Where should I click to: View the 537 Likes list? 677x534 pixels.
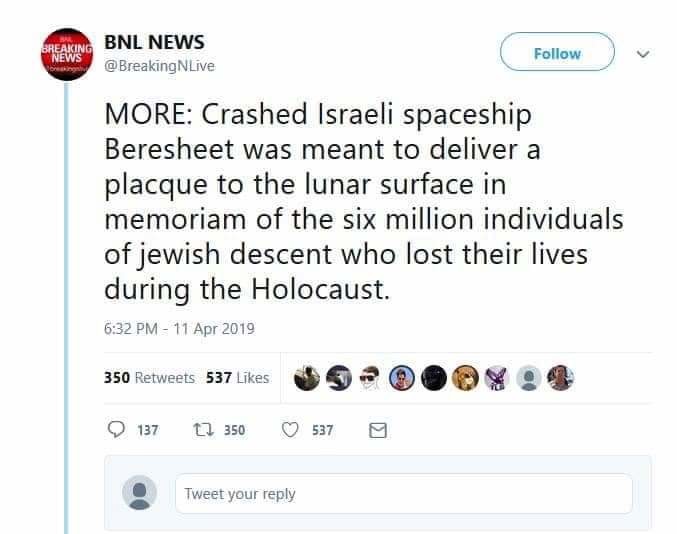click(237, 378)
